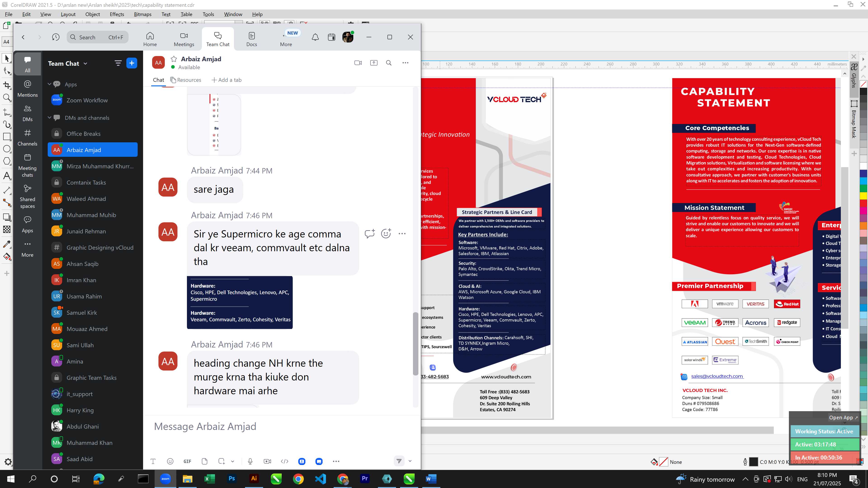Select the Rectangle tool in CorelDRAW toolbox
868x488 pixels.
tap(6, 136)
